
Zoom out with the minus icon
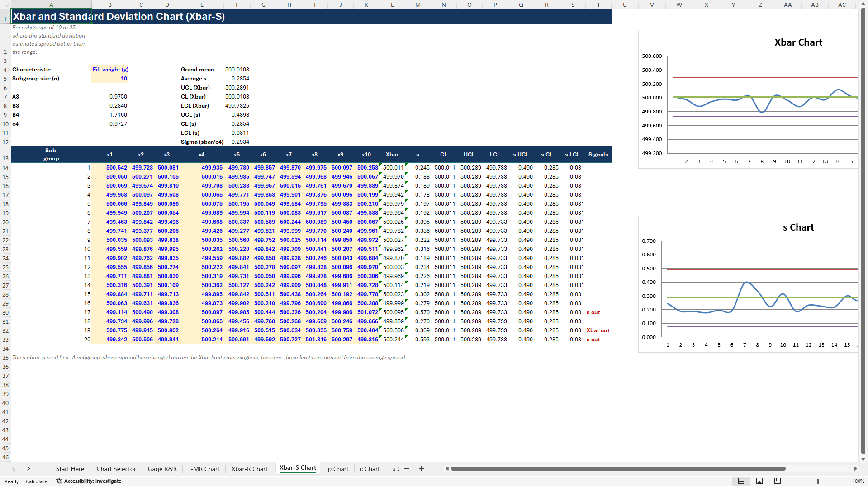pyautogui.click(x=791, y=481)
